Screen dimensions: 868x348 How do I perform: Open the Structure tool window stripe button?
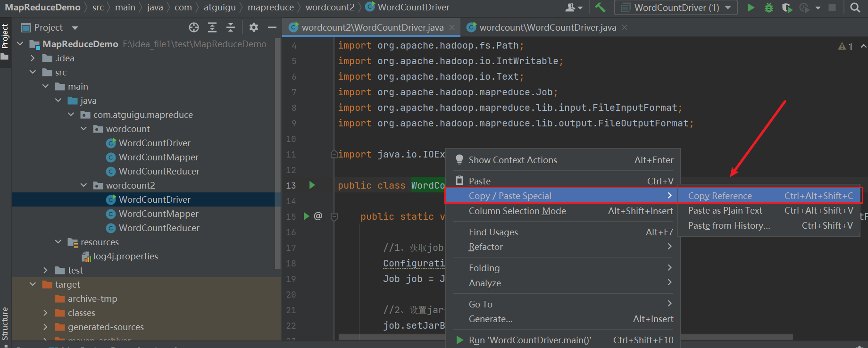5,323
